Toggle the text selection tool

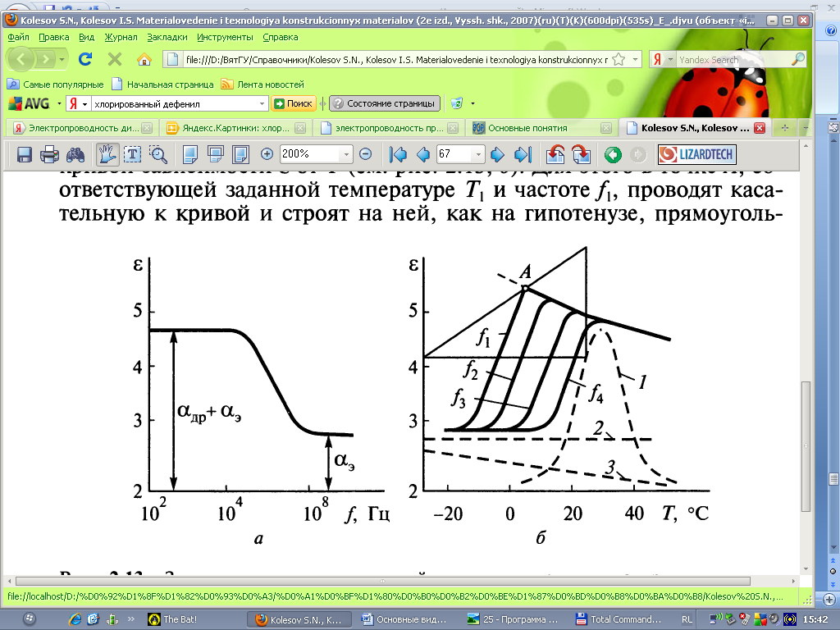coord(132,154)
